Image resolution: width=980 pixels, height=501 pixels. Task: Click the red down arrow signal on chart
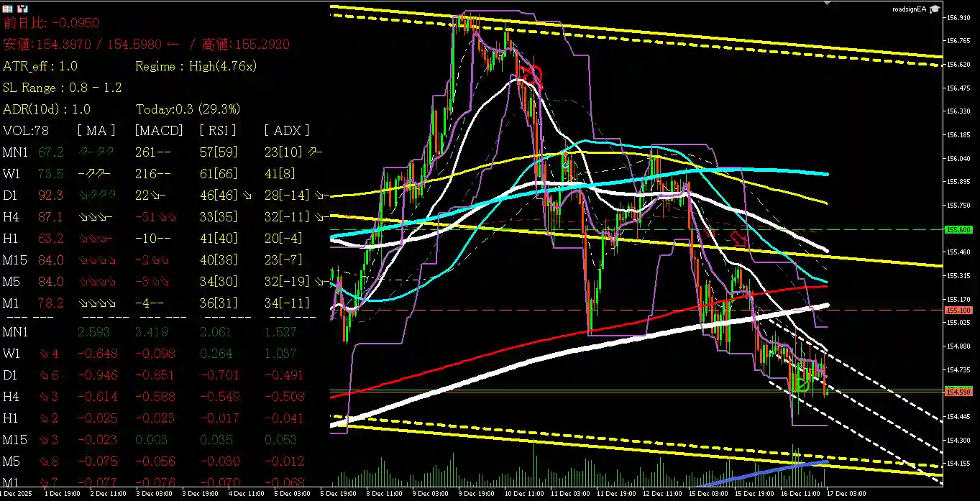point(738,239)
